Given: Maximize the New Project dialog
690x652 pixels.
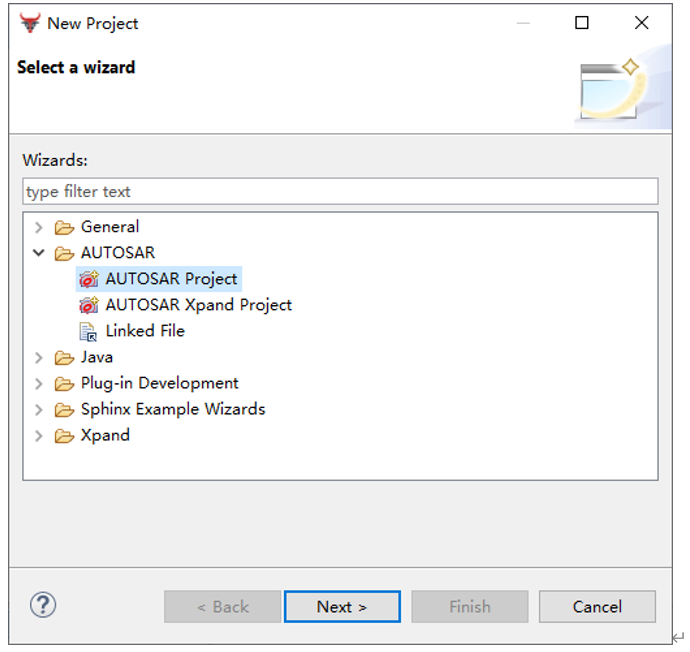Looking at the screenshot, I should click(x=582, y=23).
